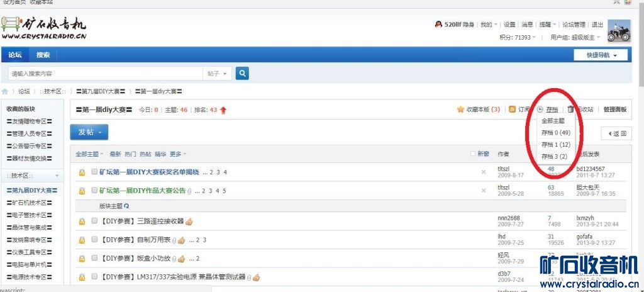Click lock icon of 饭盒小功放 thread
Image resolution: width=644 pixels, height=292 pixels.
pyautogui.click(x=82, y=259)
